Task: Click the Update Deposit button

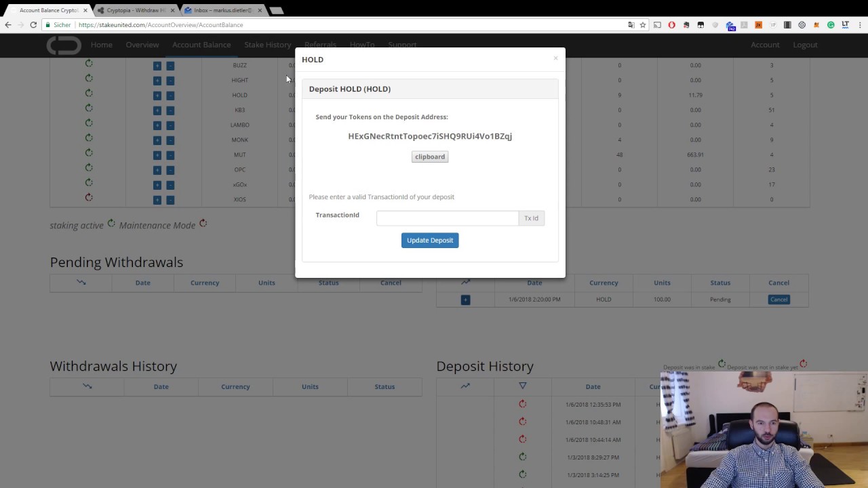Action: [430, 240]
